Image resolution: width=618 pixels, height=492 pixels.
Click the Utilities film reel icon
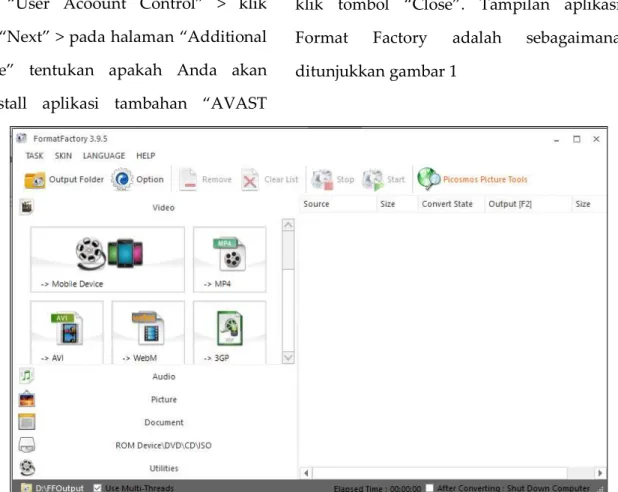[x=26, y=468]
